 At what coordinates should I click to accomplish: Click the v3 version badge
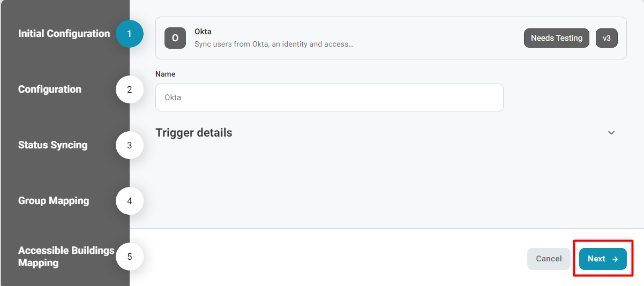tap(606, 38)
